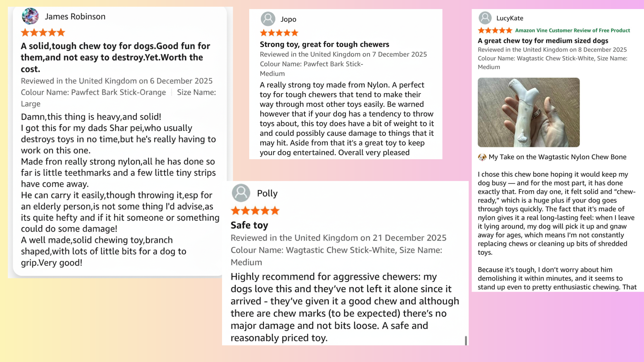Click the star rating on Polly's review

tap(255, 211)
